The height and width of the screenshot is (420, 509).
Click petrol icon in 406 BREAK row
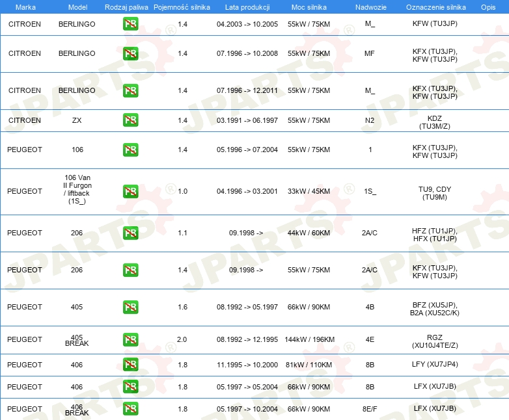pyautogui.click(x=130, y=409)
